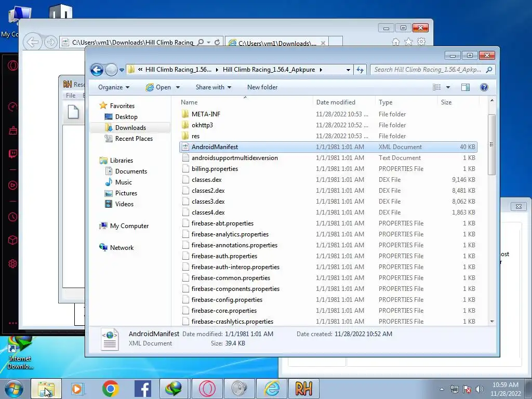
Task: Click the file list scroll down arrow
Action: pyautogui.click(x=492, y=321)
